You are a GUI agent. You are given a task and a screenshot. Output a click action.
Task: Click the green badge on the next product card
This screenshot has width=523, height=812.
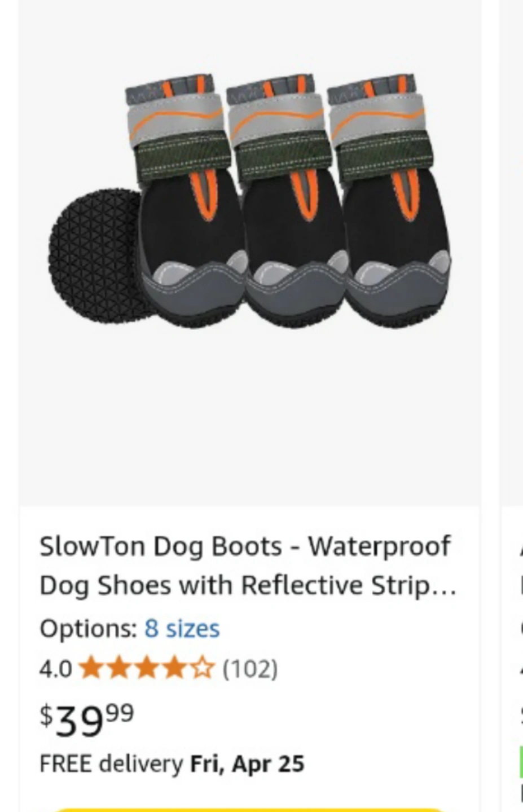point(521,762)
